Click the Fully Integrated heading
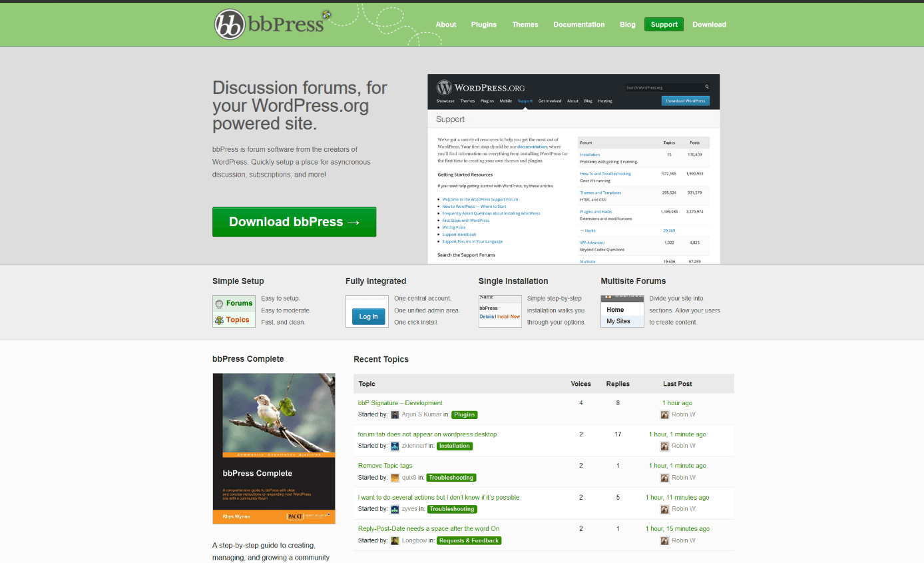 375,281
